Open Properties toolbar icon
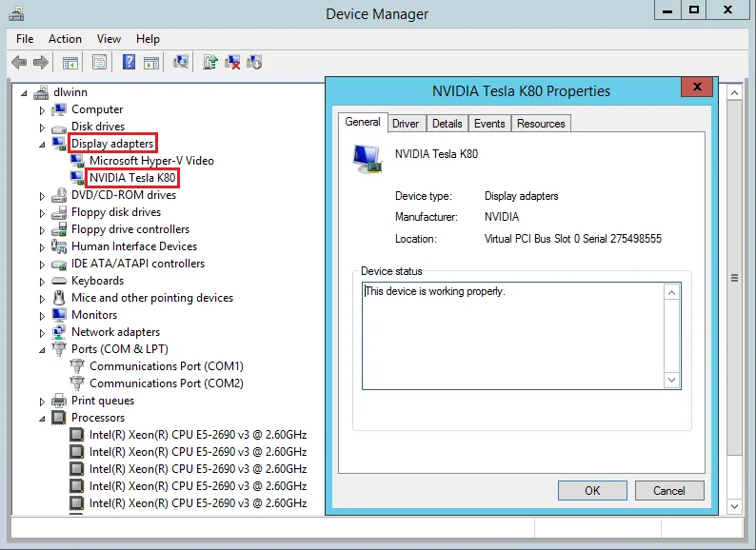 click(99, 63)
